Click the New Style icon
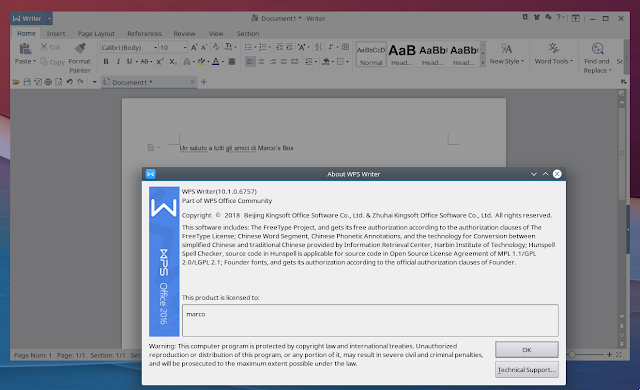 (507, 49)
